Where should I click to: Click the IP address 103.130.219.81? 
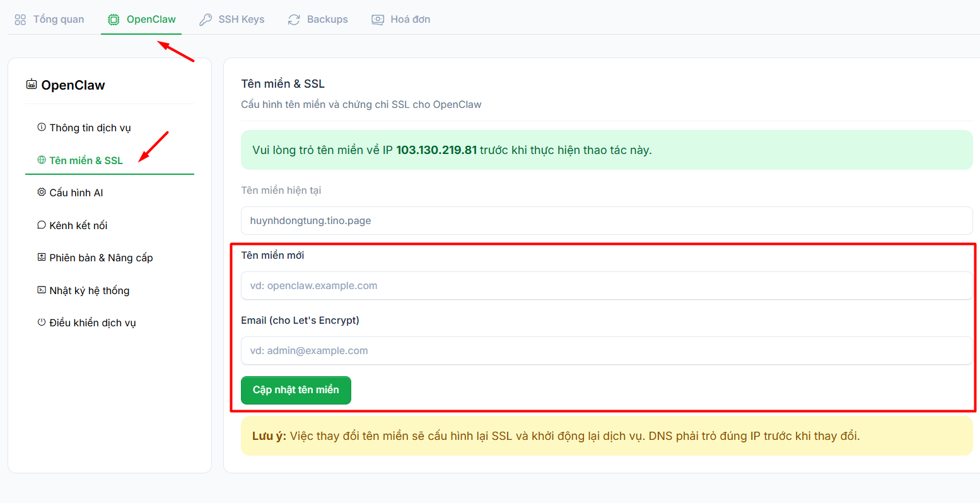tap(436, 150)
